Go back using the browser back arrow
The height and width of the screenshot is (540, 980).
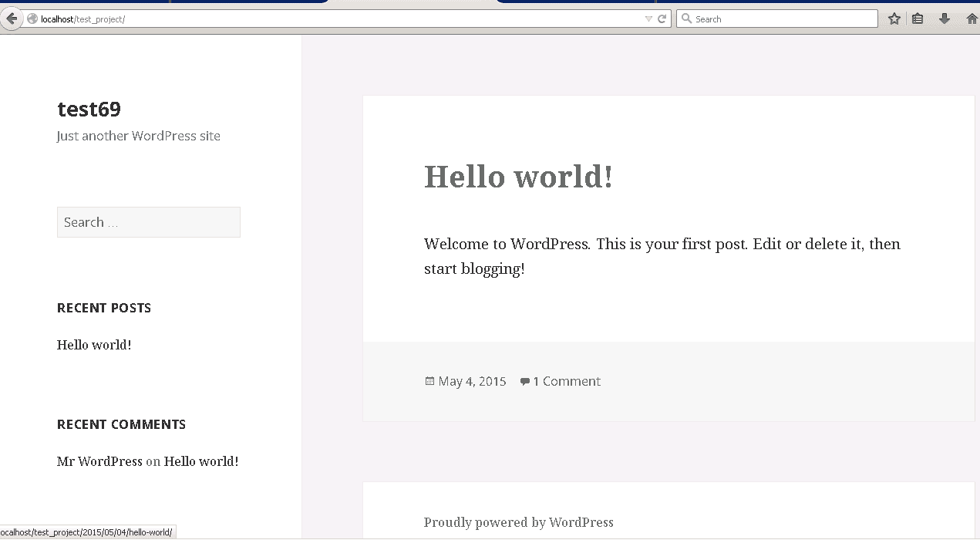tap(11, 19)
